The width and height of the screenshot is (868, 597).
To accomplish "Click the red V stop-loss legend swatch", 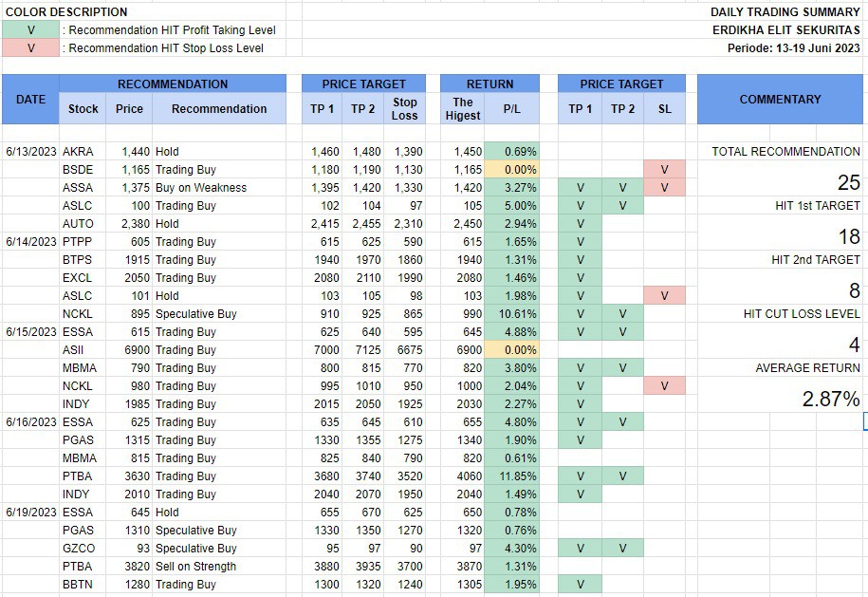I will (30, 48).
